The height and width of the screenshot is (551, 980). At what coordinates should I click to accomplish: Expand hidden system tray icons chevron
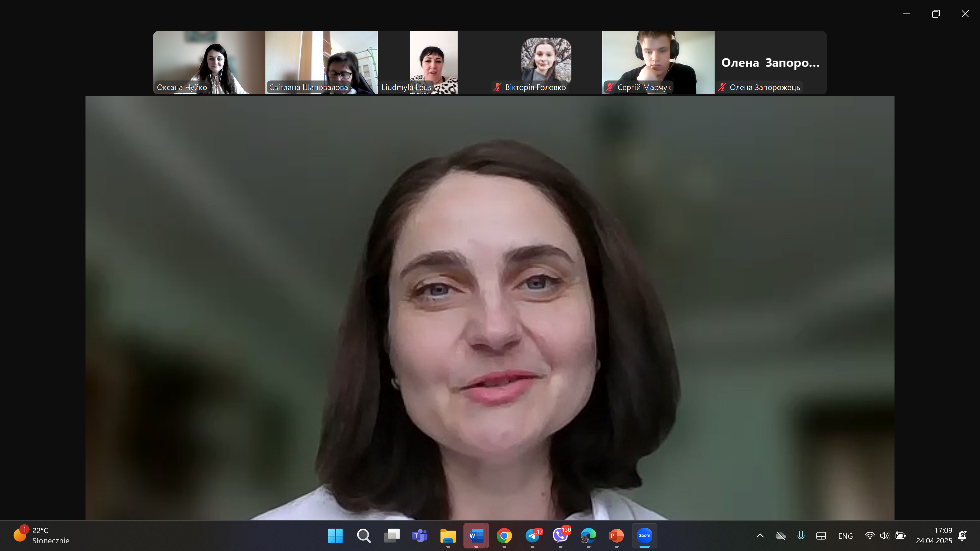760,535
